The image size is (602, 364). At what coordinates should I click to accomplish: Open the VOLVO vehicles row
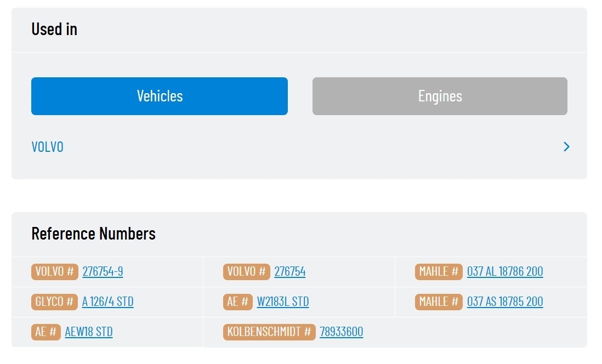tap(299, 147)
